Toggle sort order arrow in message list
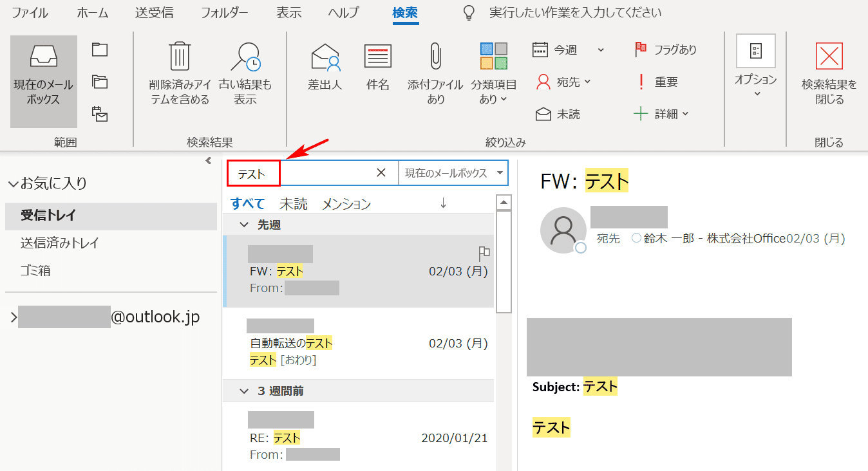The width and height of the screenshot is (868, 471). pyautogui.click(x=443, y=203)
